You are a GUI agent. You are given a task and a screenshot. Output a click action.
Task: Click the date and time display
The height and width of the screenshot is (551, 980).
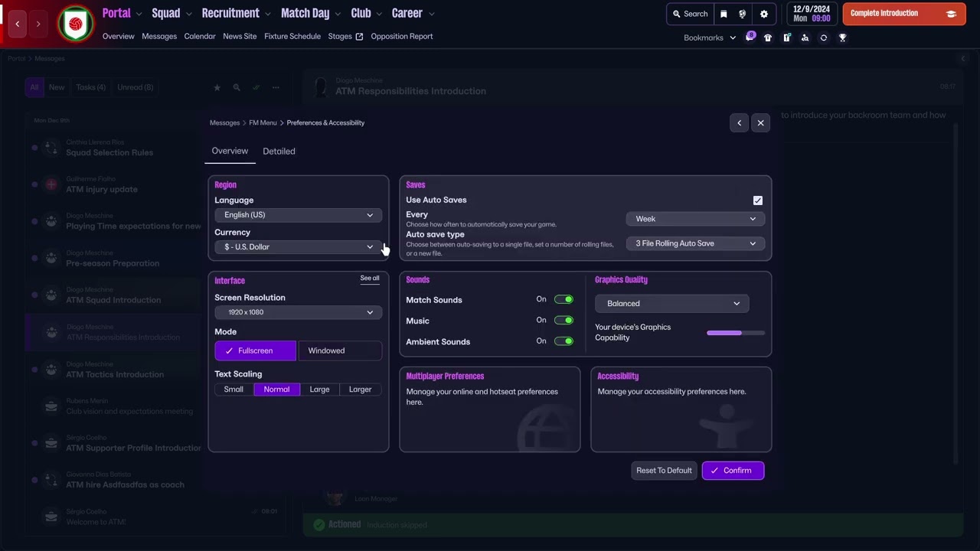812,14
